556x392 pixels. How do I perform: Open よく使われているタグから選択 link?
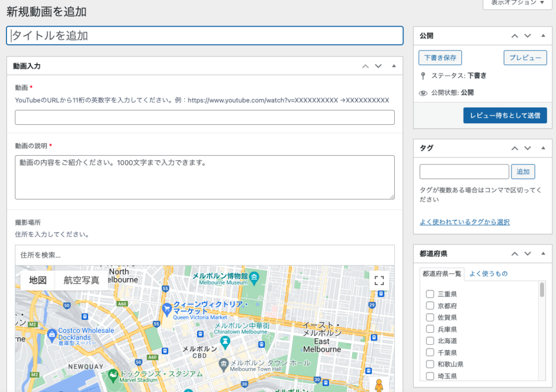click(465, 222)
